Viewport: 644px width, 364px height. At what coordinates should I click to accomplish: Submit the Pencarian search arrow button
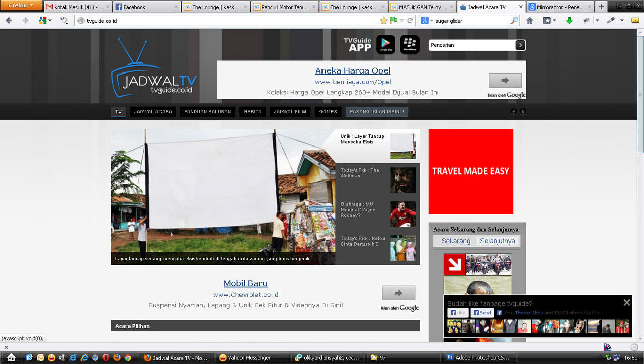520,45
